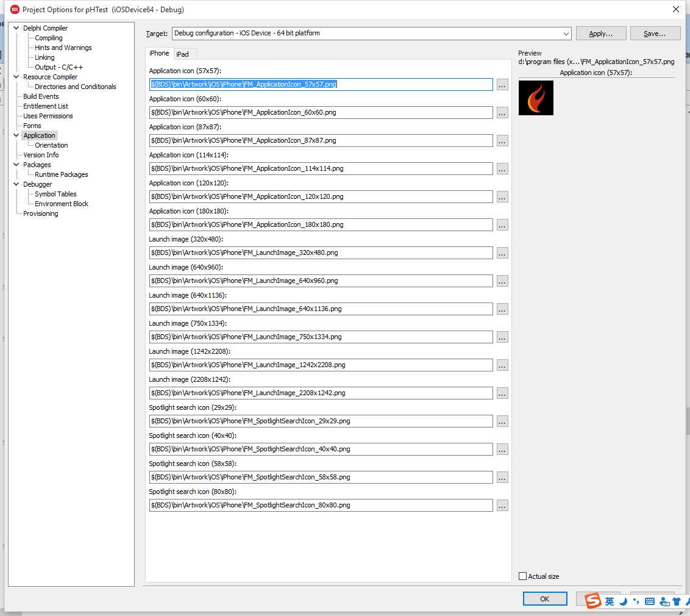The image size is (690, 616).
Task: Open Uses Permissions page
Action: click(x=48, y=116)
